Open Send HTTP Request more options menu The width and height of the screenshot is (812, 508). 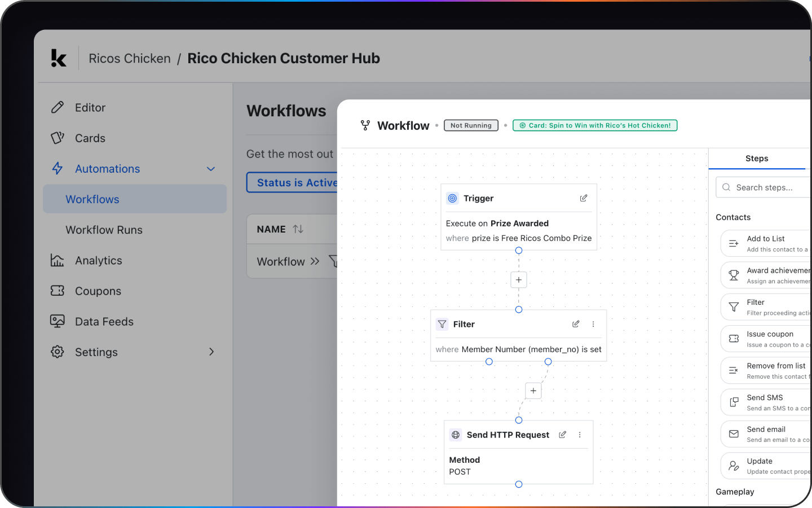pyautogui.click(x=580, y=435)
